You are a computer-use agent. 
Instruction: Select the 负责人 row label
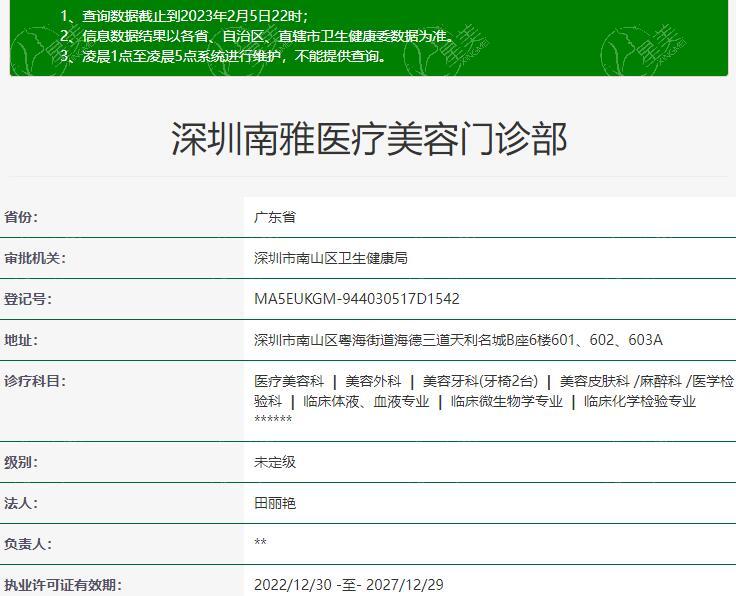(28, 544)
